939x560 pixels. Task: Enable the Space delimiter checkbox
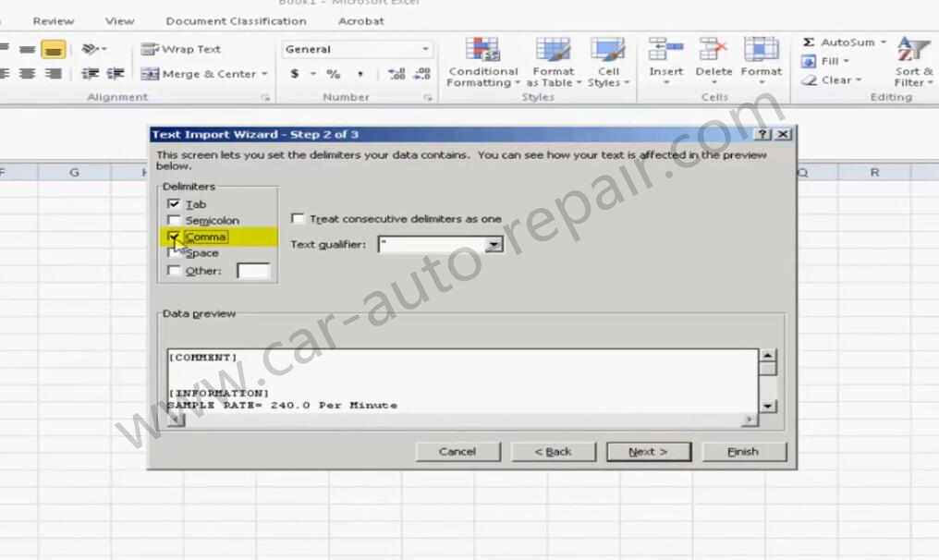[x=174, y=253]
